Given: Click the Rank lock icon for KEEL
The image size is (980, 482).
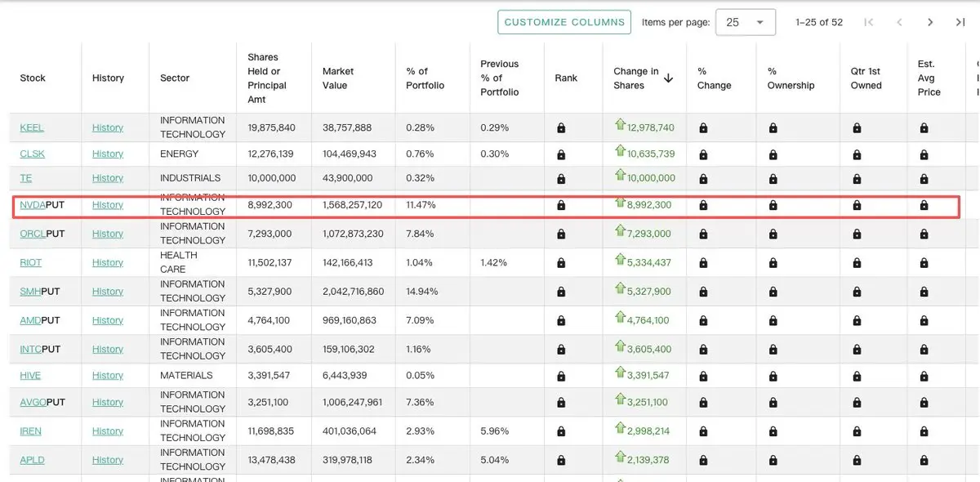Looking at the screenshot, I should (561, 128).
